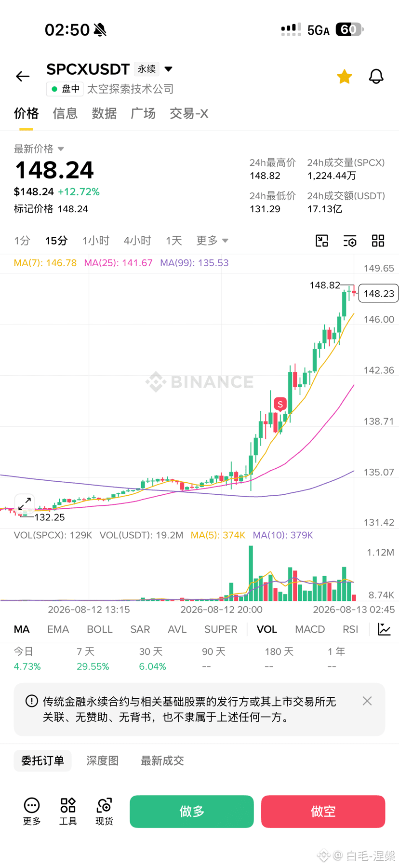Tap the disclaimer info exclamation icon
Screen dimensions: 399x868
tap(32, 701)
